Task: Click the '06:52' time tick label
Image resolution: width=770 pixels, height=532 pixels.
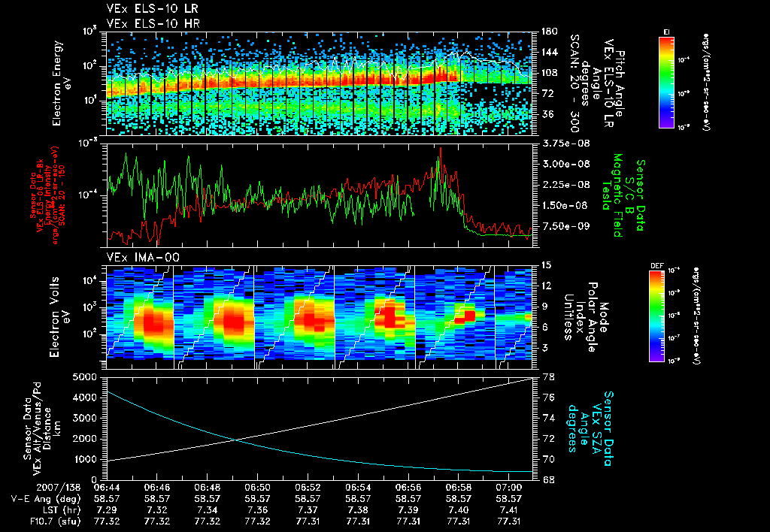Action: (x=308, y=488)
